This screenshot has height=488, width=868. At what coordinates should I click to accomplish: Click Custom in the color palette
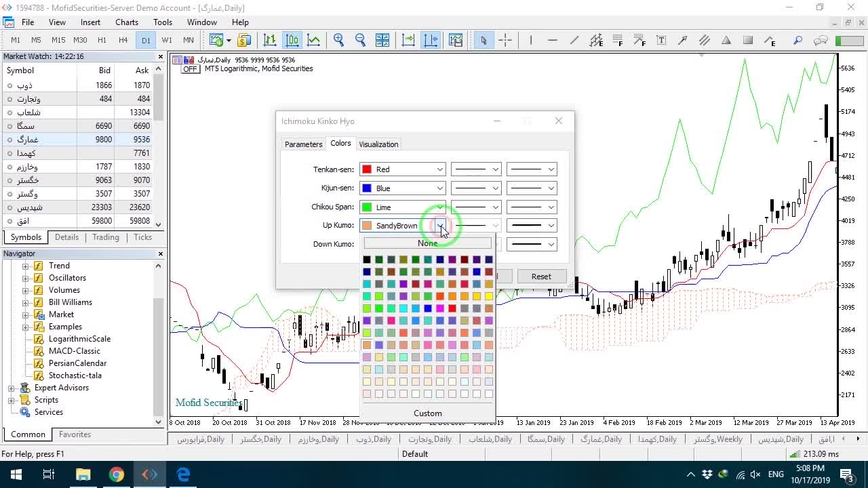427,413
